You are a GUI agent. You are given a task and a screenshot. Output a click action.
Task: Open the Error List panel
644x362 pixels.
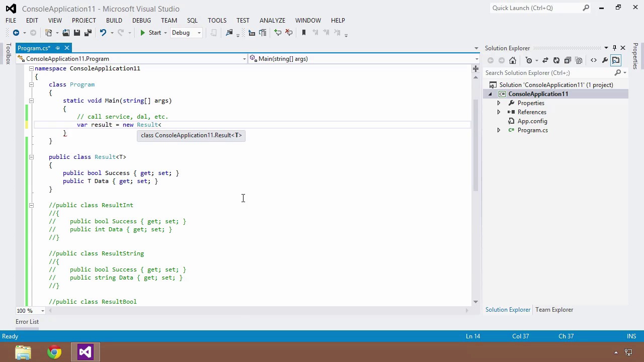point(27,322)
